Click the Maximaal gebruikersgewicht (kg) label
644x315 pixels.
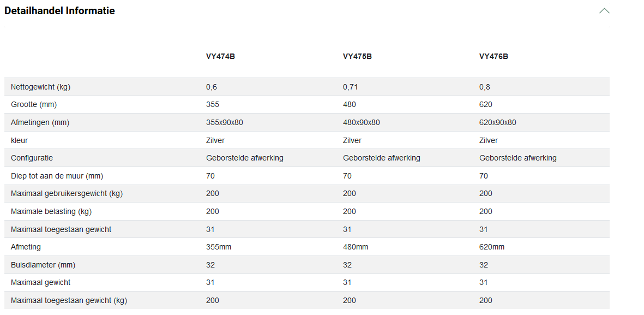[x=68, y=193]
